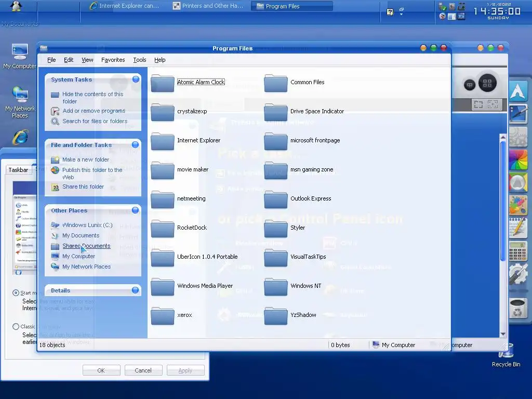Click Make a new folder link
The width and height of the screenshot is (532, 399).
[86, 159]
